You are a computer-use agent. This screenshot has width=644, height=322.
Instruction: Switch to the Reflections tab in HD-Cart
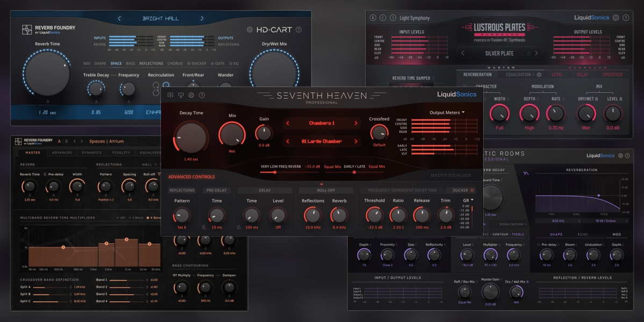click(151, 63)
